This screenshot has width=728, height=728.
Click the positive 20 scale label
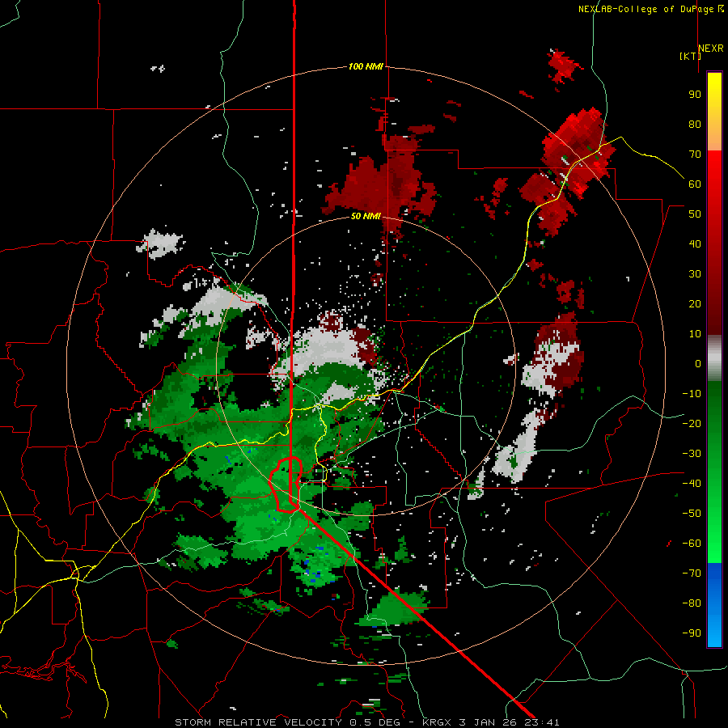tap(695, 303)
